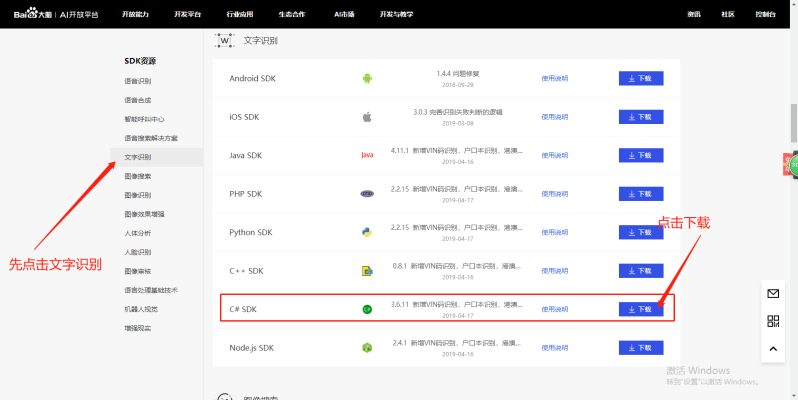Click the Node.js hexagon icon
Image resolution: width=798 pixels, height=400 pixels.
367,348
